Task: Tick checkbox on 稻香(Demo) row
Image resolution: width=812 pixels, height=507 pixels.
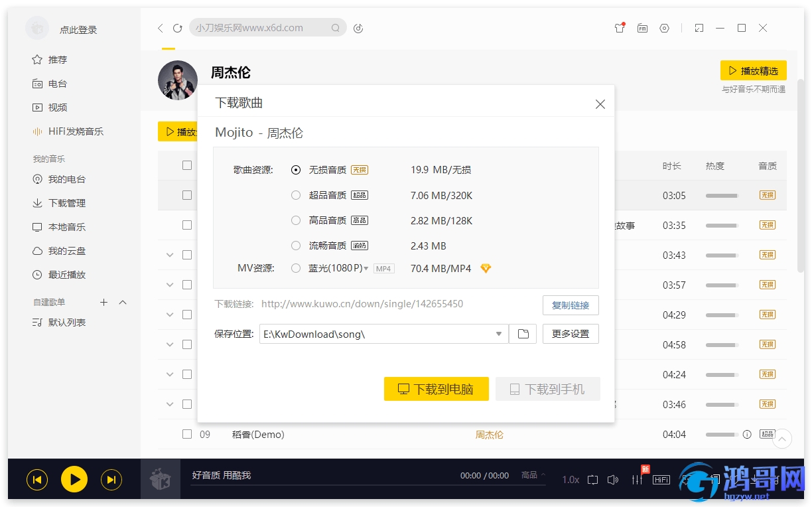Action: click(187, 434)
